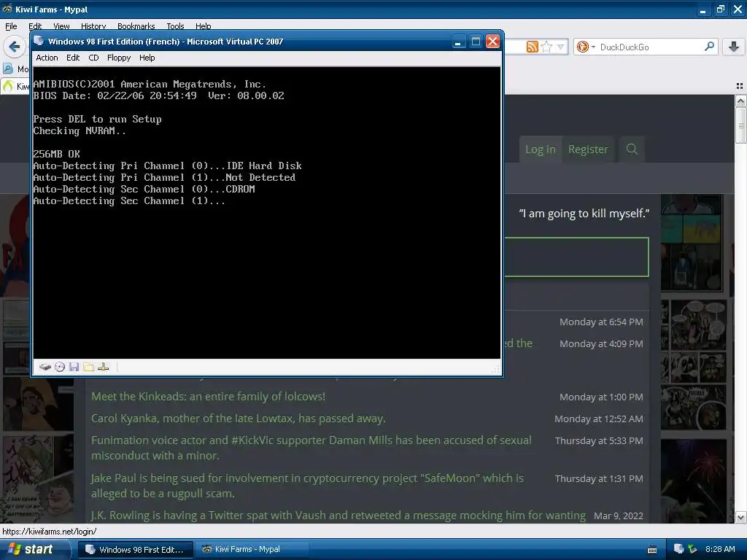The image size is (747, 560).
Task: Go back with Mypal back arrow button
Action: point(15,47)
